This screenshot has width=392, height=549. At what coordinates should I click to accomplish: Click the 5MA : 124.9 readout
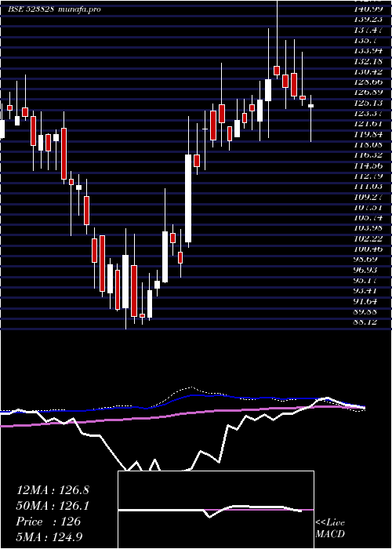[49, 536]
